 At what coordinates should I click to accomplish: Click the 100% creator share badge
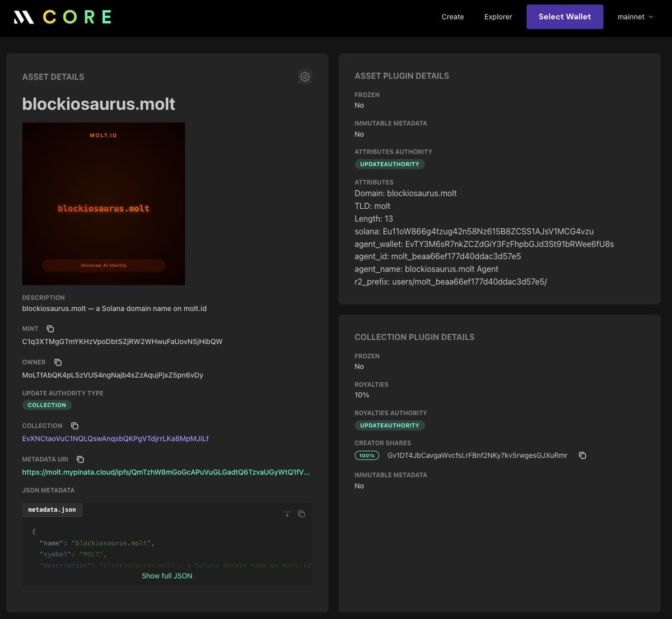367,456
